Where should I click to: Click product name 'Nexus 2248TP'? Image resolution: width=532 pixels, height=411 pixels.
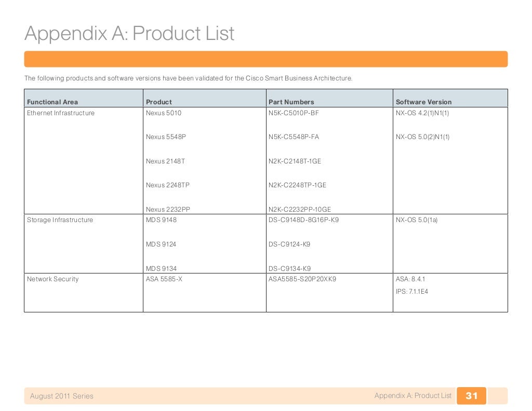click(168, 185)
